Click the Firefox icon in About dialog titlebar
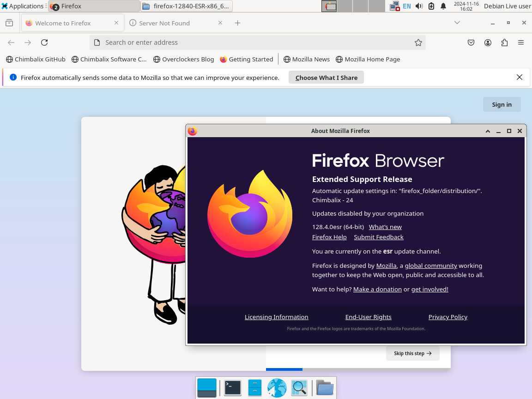The height and width of the screenshot is (399, 532). click(193, 131)
